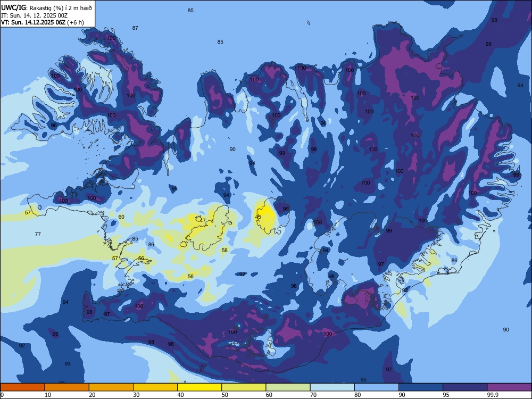
Task: Click the '30' tick label on the legend
Action: click(136, 395)
